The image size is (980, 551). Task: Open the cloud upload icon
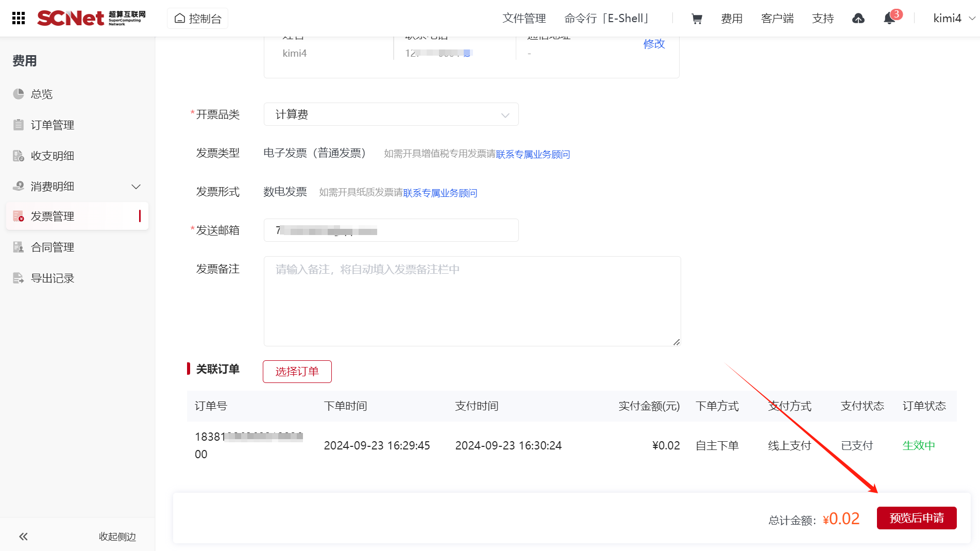click(858, 19)
